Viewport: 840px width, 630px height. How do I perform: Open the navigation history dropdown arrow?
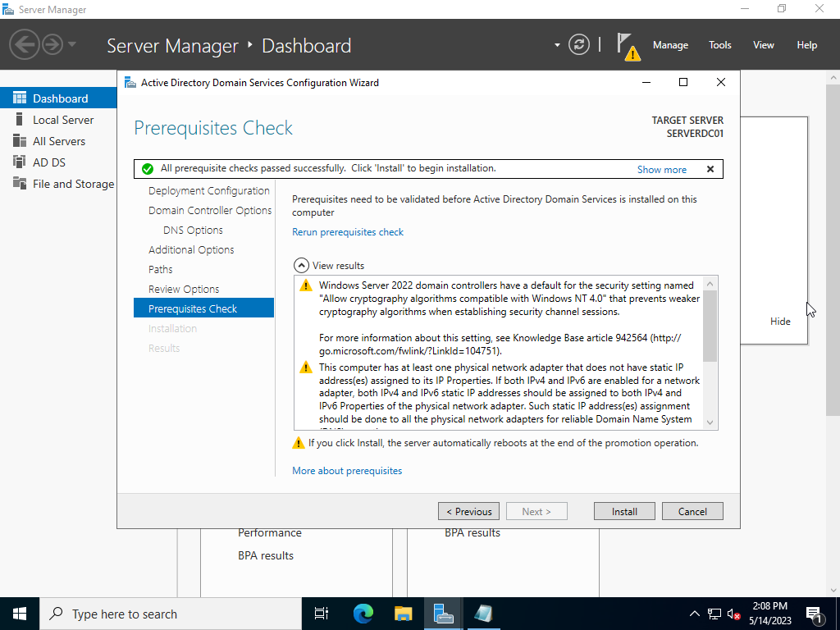point(72,44)
